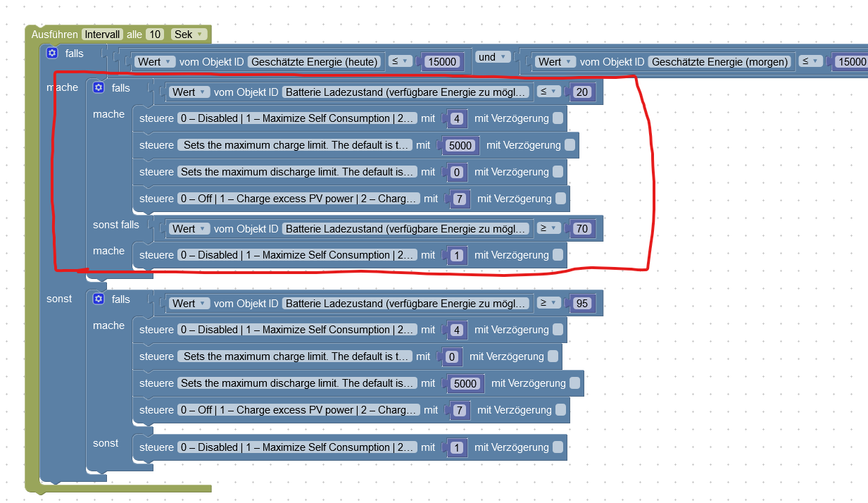The width and height of the screenshot is (868, 503).
Task: Edit value 7 in Charge excess row under ≥ 95
Action: pos(460,411)
